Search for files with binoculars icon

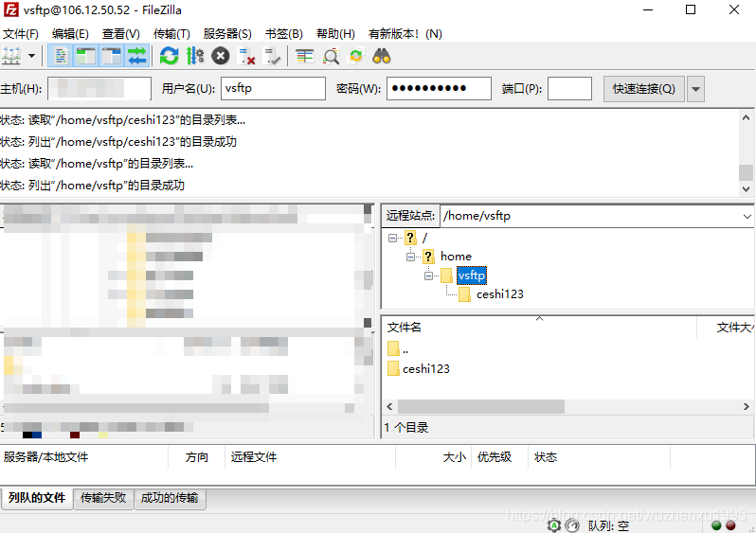(x=382, y=56)
